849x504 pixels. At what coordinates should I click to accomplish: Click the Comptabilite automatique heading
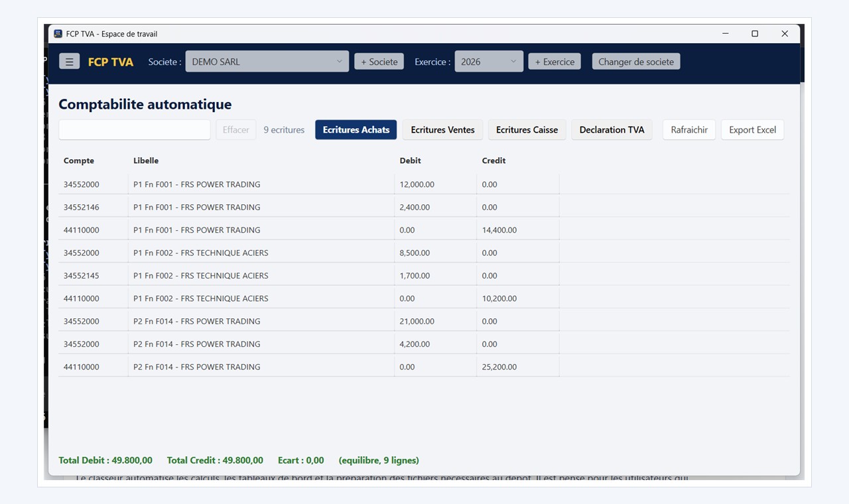tap(145, 104)
